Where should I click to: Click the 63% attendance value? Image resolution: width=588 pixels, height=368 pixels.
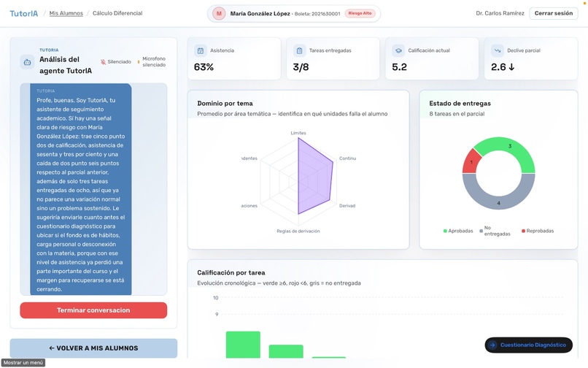click(x=204, y=67)
